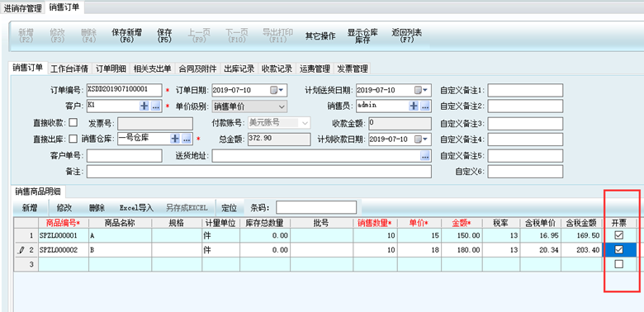Click 删除 in the product detail toolbar

pos(97,208)
